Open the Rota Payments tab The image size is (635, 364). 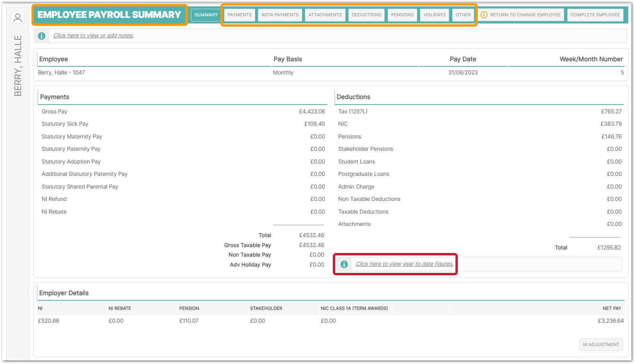[280, 15]
